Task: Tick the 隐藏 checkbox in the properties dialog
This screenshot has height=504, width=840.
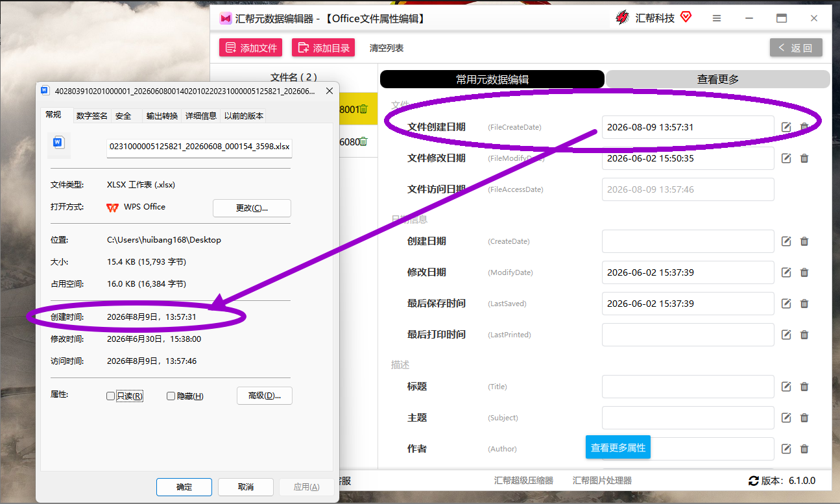Action: click(171, 396)
